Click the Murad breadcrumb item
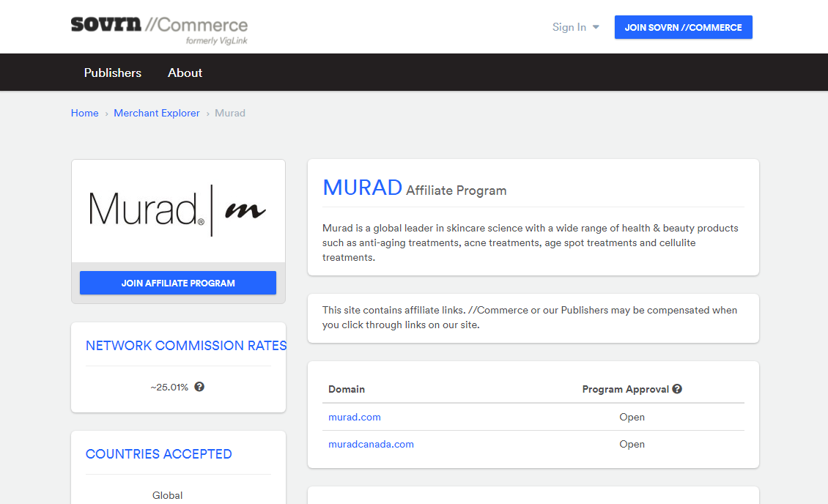 (x=230, y=113)
